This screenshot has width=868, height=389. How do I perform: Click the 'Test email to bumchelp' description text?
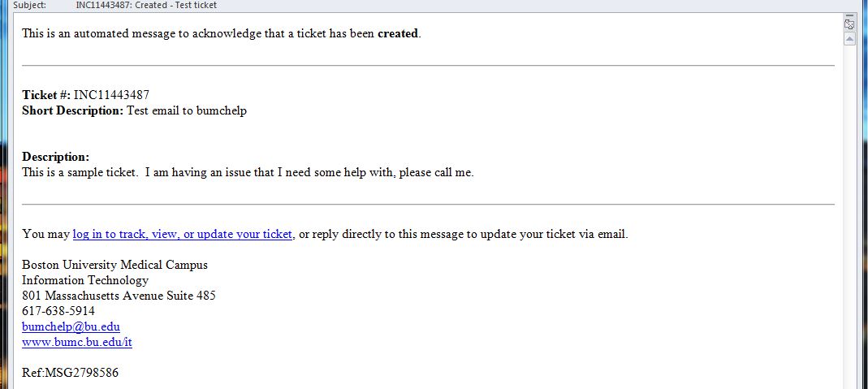tap(187, 110)
